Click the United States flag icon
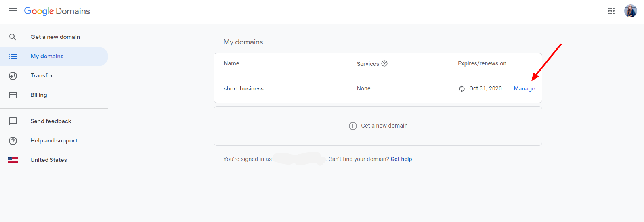644x222 pixels. (13, 160)
